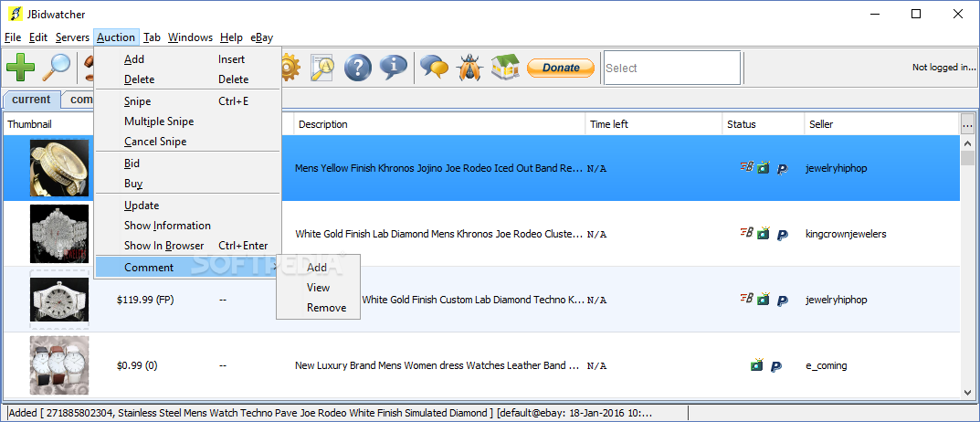Viewport: 980px width, 422px height.
Task: Choose Delete in the Auction menu
Action: click(x=187, y=79)
